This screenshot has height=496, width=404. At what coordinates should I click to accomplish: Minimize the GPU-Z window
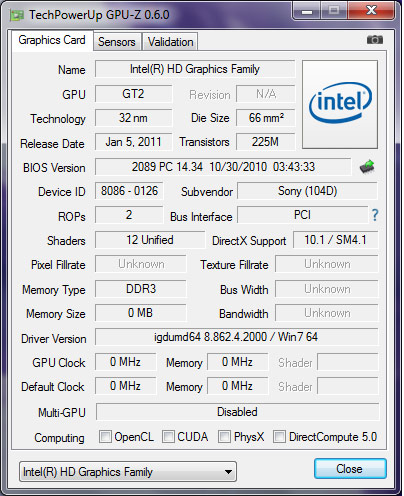tap(307, 11)
